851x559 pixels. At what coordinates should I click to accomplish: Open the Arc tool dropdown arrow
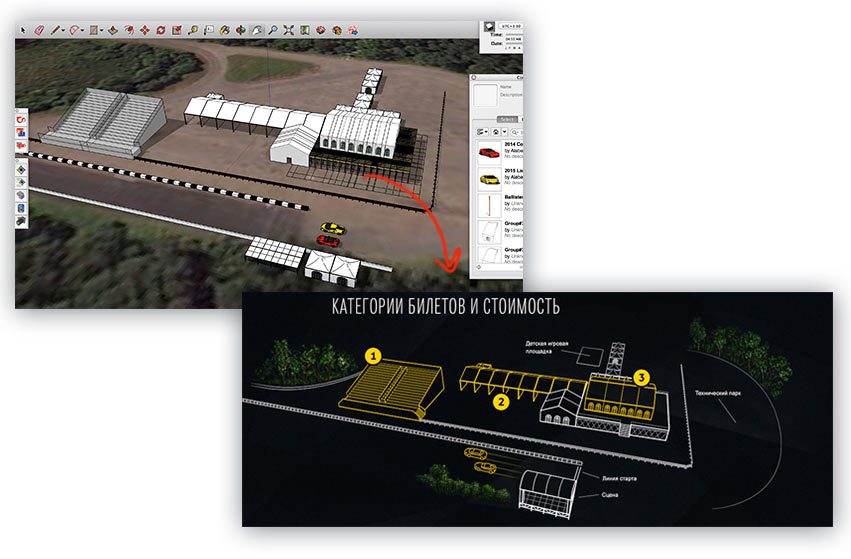point(84,31)
